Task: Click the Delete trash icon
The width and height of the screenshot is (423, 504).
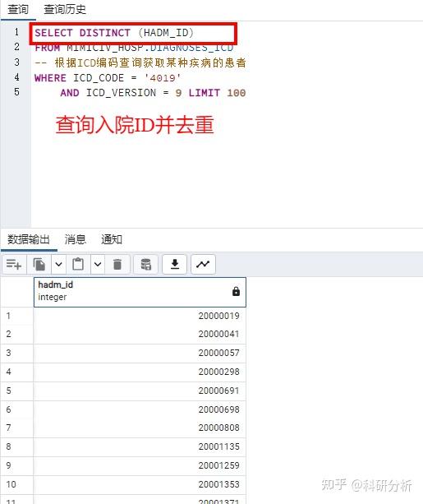Action: click(117, 265)
